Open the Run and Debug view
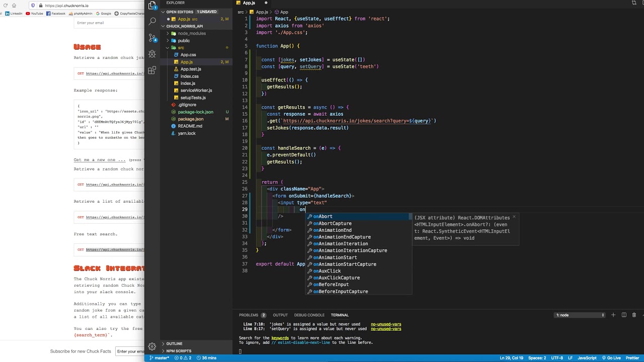 [152, 54]
